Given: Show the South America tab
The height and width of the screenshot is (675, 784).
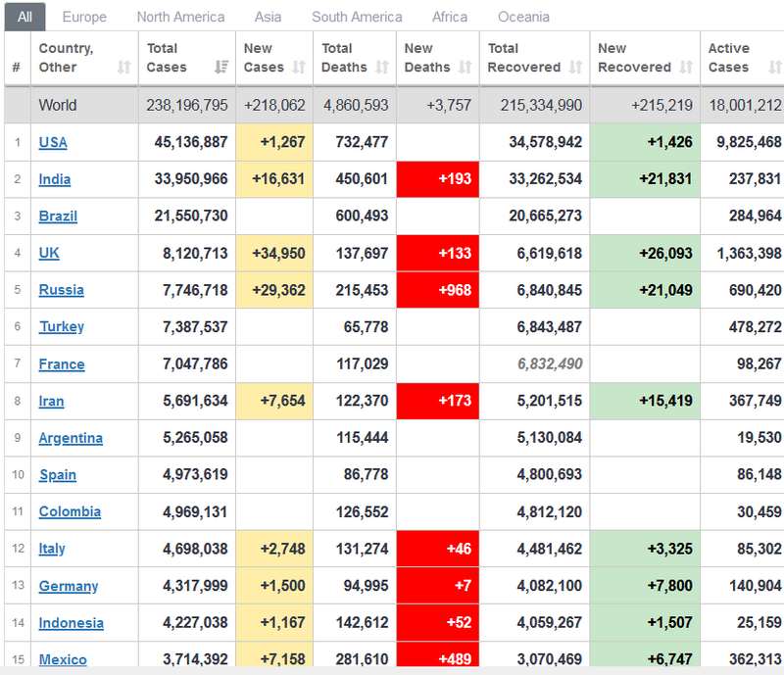Looking at the screenshot, I should [x=357, y=17].
